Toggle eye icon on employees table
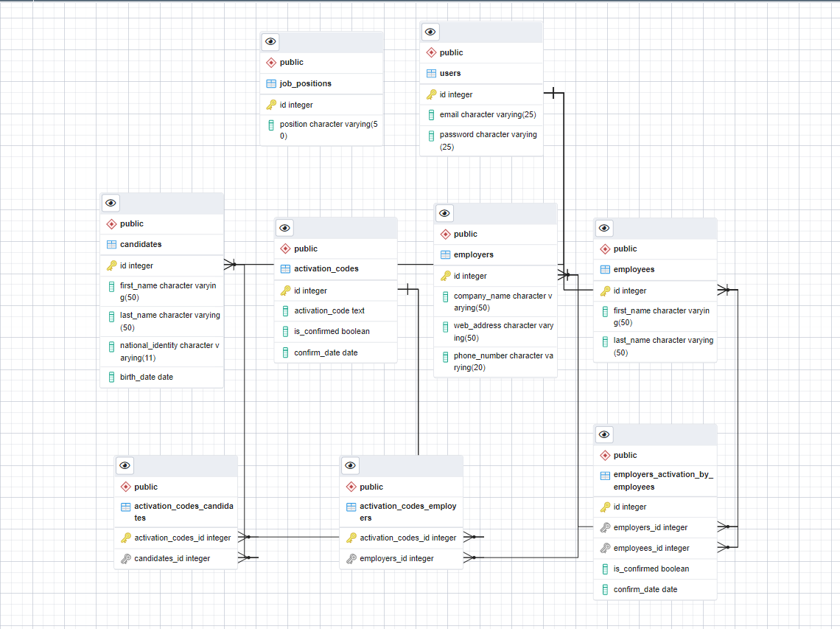 tap(604, 229)
